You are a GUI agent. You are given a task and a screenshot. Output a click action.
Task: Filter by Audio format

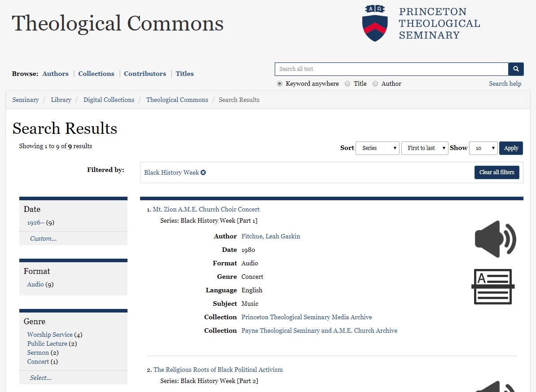[35, 284]
